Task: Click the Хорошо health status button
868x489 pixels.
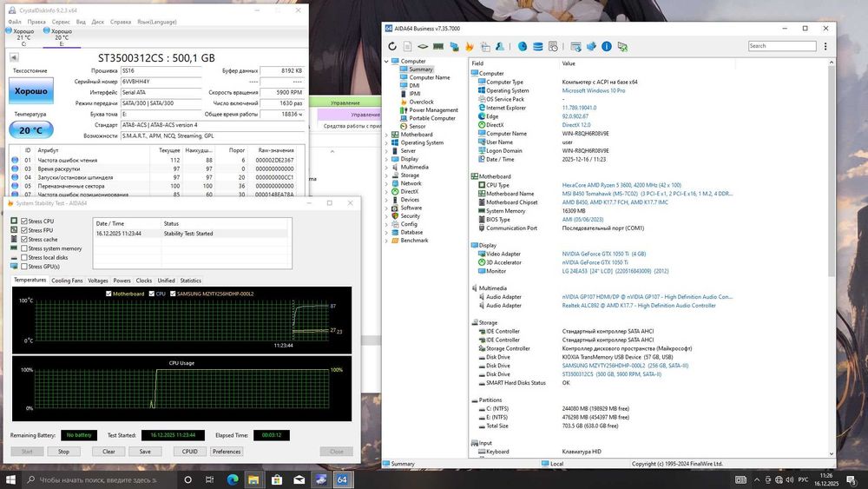Action: click(31, 91)
